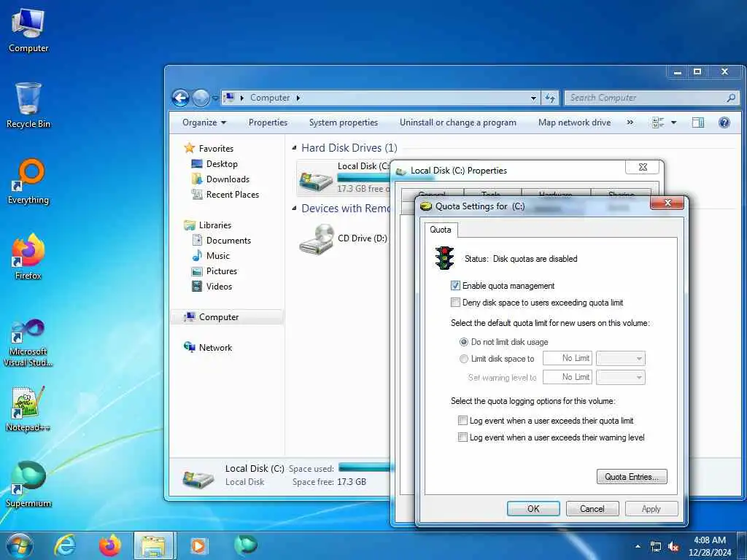Open the Computer desktop icon
747x560 pixels.
pyautogui.click(x=28, y=30)
